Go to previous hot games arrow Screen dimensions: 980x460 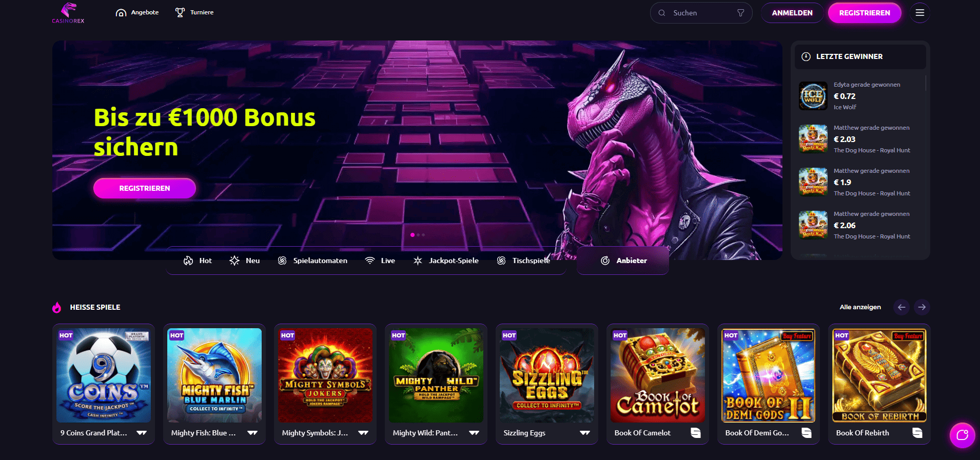901,307
